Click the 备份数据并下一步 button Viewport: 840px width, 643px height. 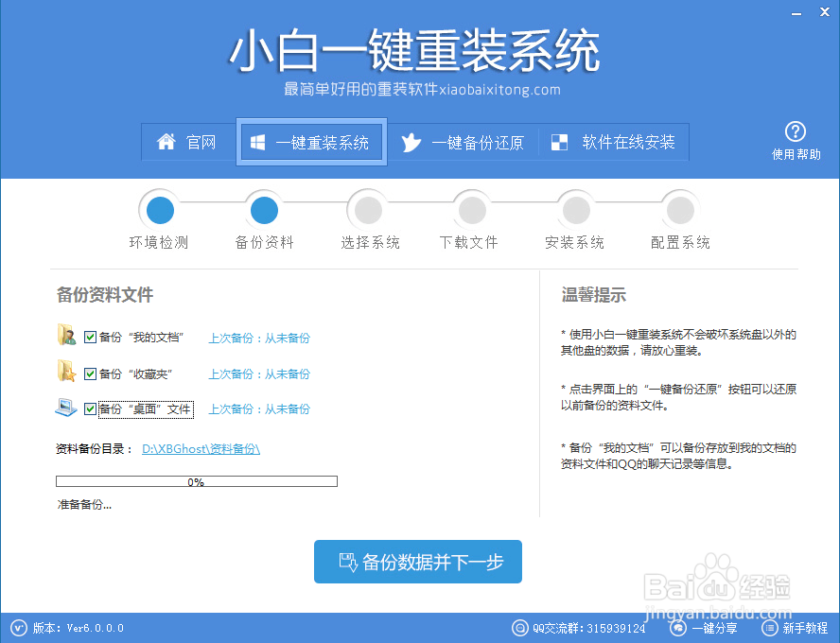coord(417,562)
